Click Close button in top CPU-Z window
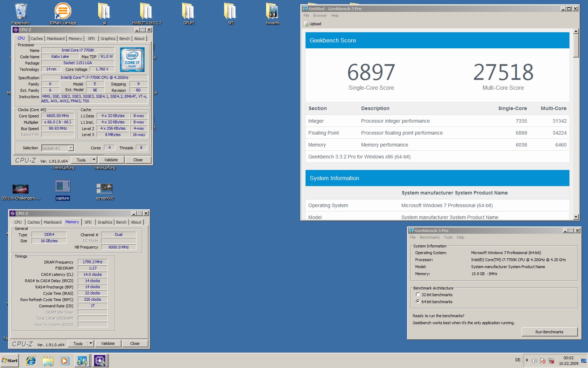This screenshot has height=368, width=588. coord(138,160)
